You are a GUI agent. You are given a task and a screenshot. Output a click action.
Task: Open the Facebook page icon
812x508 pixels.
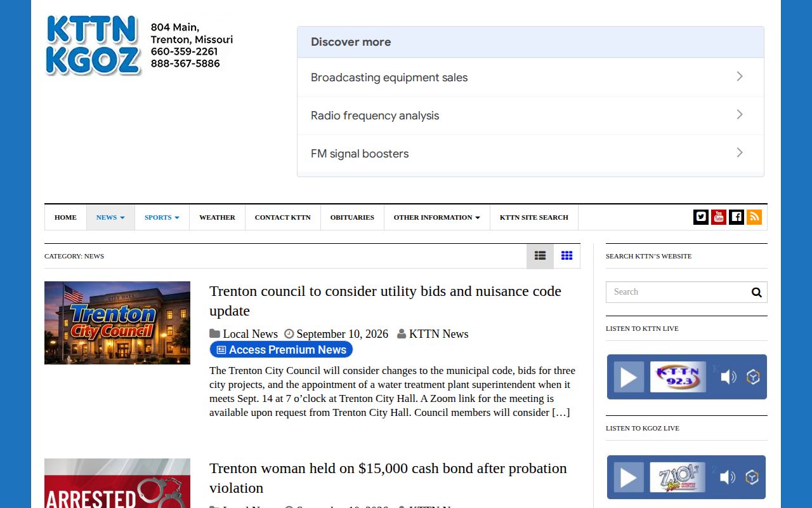tap(737, 217)
